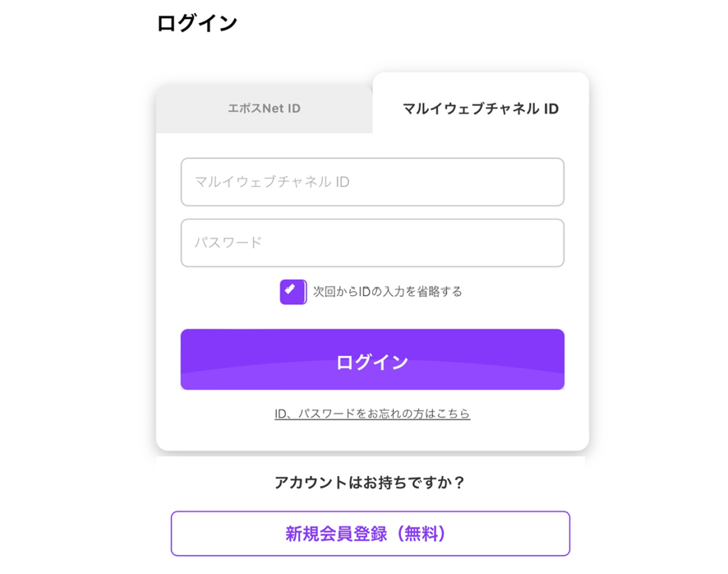Viewport: 728px width, 574px height.
Task: Select the マルイウェブチャネル ID tab
Action: click(481, 109)
